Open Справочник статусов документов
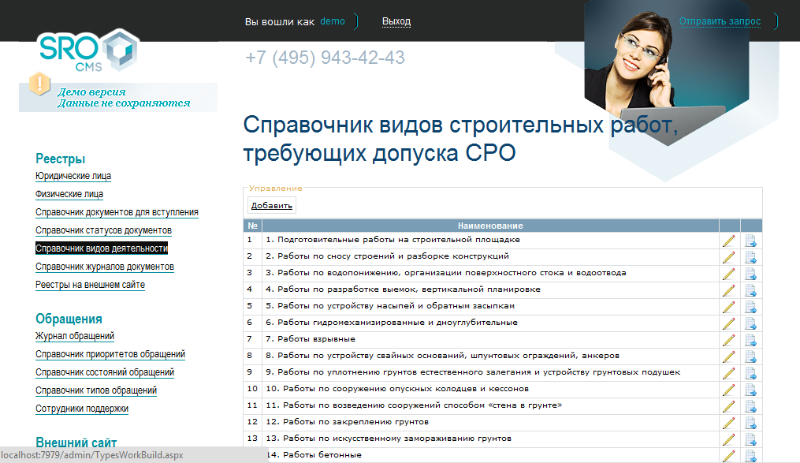Image resolution: width=800 pixels, height=463 pixels. point(103,230)
